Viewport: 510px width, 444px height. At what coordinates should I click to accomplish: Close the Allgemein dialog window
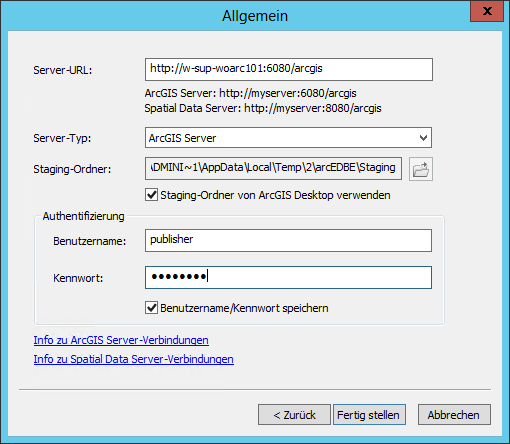coord(487,11)
